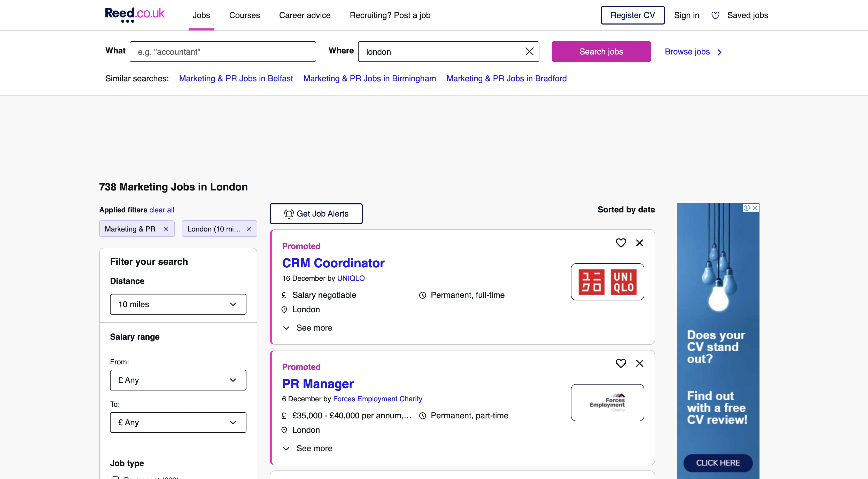
Task: Hide the PR Manager job listing
Action: [639, 363]
